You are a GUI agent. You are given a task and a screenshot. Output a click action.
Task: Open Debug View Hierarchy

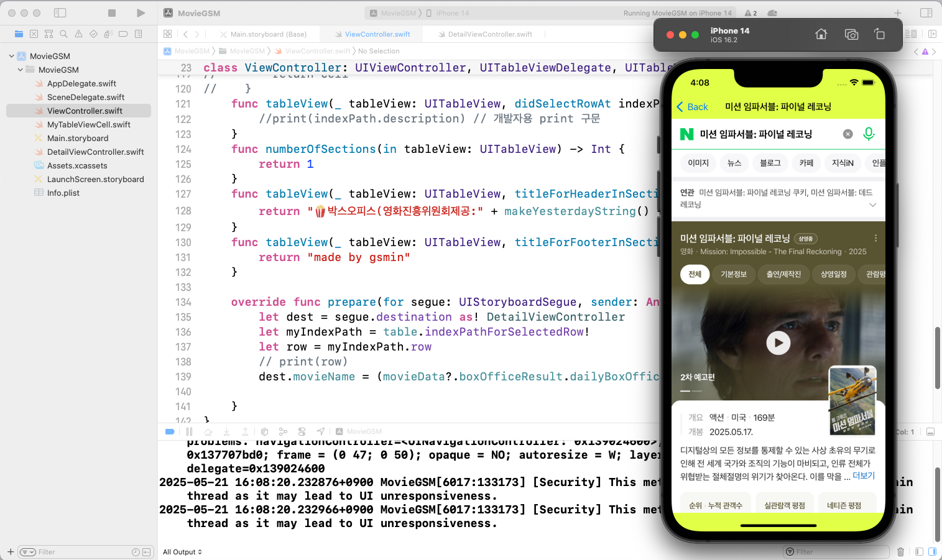coord(264,431)
